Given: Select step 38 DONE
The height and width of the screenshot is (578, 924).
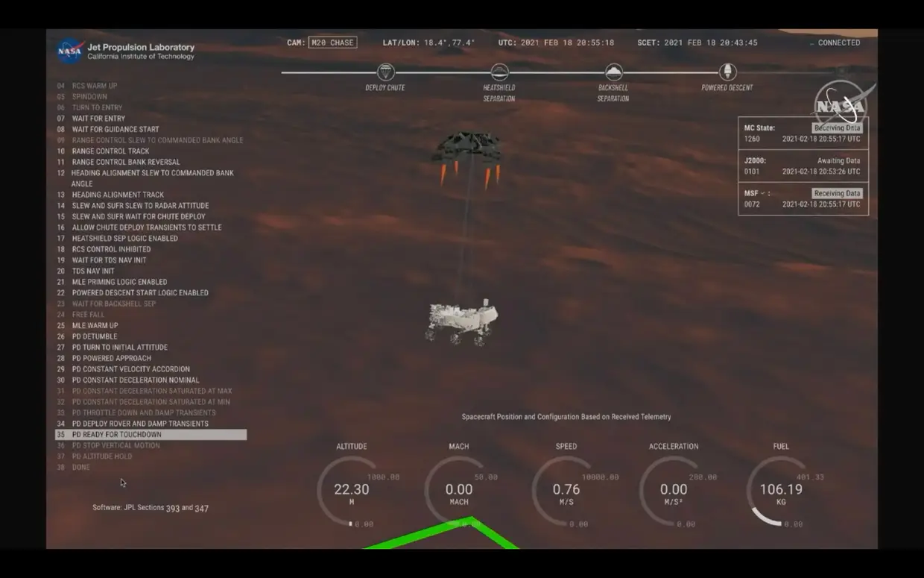Looking at the screenshot, I should click(73, 468).
